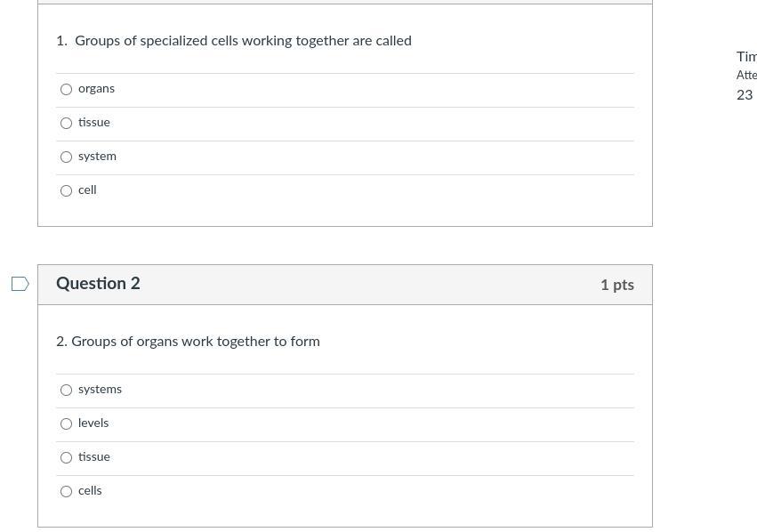Flag Question 2 using the flag icon
This screenshot has width=757, height=532.
pos(20,284)
